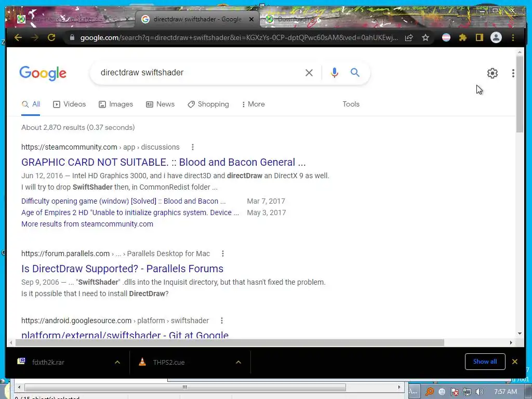
Task: Click the 7:57 AM taskbar clock
Action: [505, 392]
